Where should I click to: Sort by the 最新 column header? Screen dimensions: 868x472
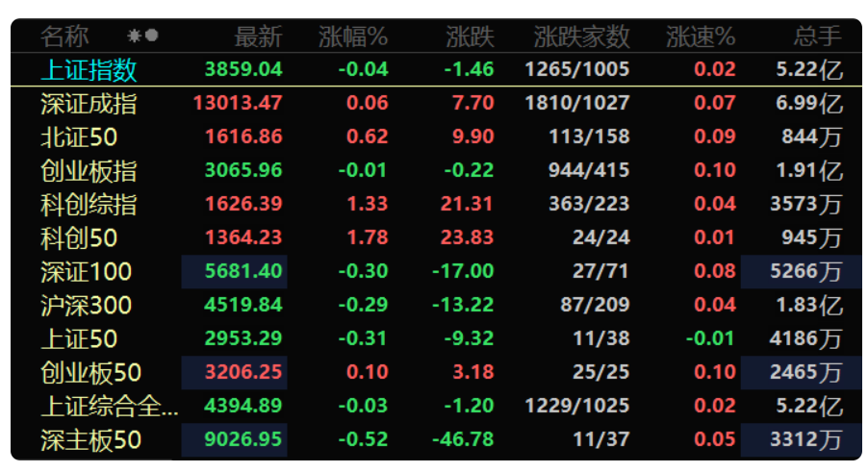tap(259, 37)
